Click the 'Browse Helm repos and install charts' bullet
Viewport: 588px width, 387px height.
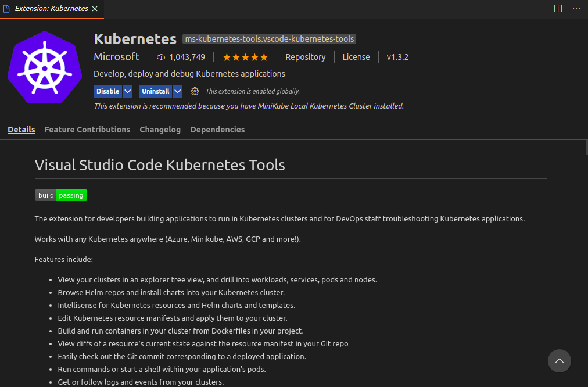click(171, 292)
